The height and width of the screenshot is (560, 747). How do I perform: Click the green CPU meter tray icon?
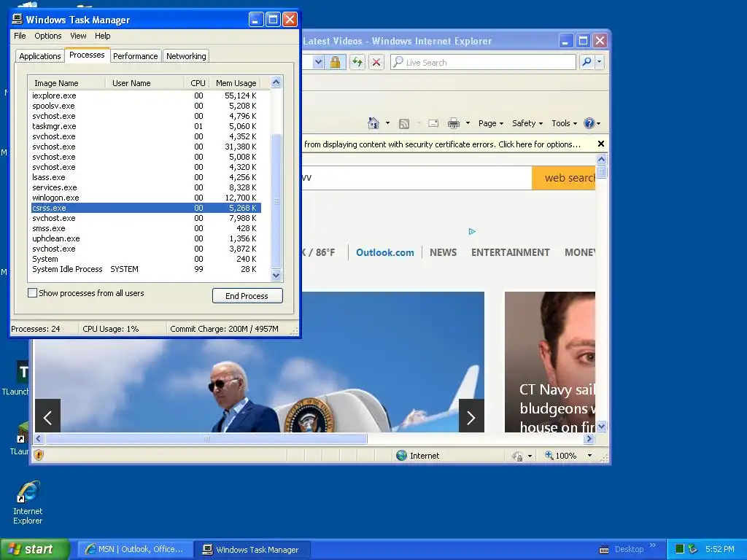(680, 549)
